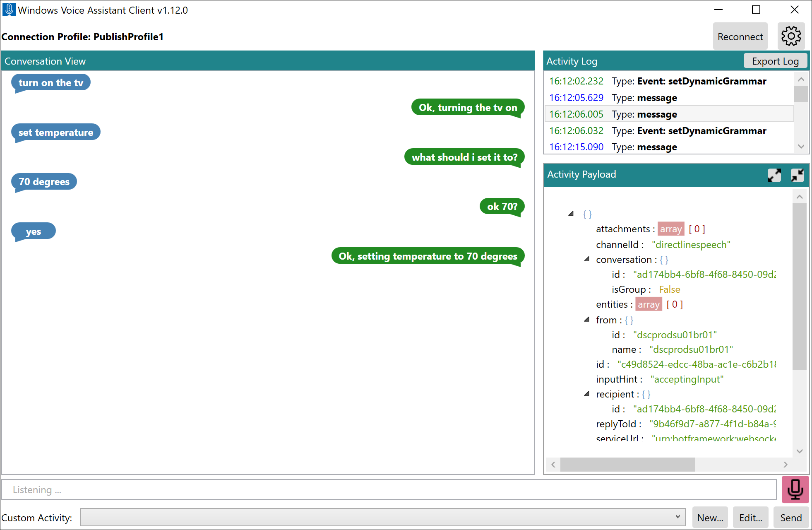Open settings with the gear icon
812x530 pixels.
click(x=791, y=36)
